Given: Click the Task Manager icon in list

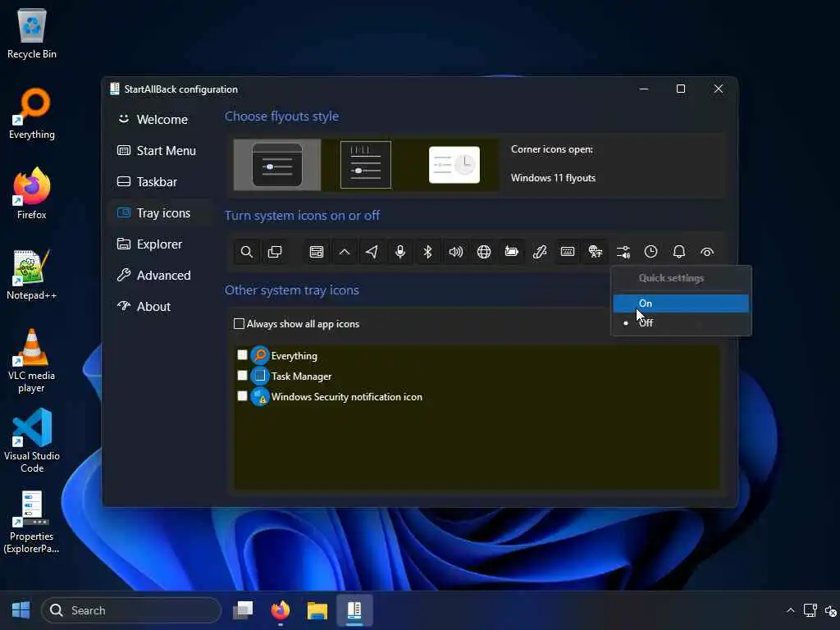Looking at the screenshot, I should pyautogui.click(x=260, y=376).
